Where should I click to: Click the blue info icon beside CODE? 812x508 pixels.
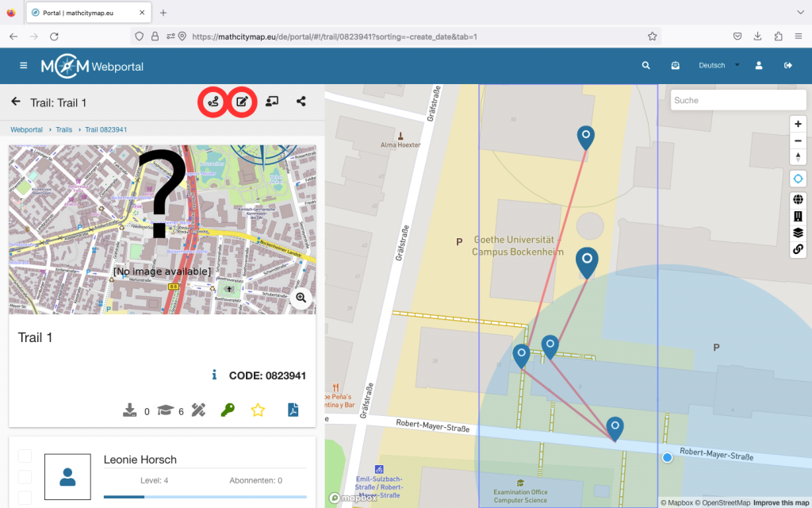click(x=214, y=375)
